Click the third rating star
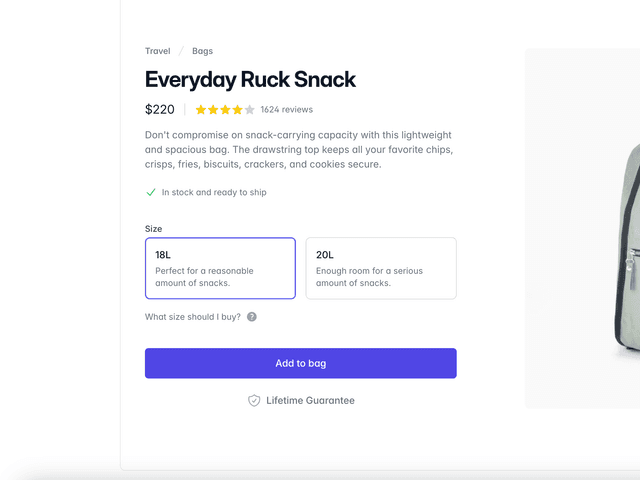 [x=225, y=110]
